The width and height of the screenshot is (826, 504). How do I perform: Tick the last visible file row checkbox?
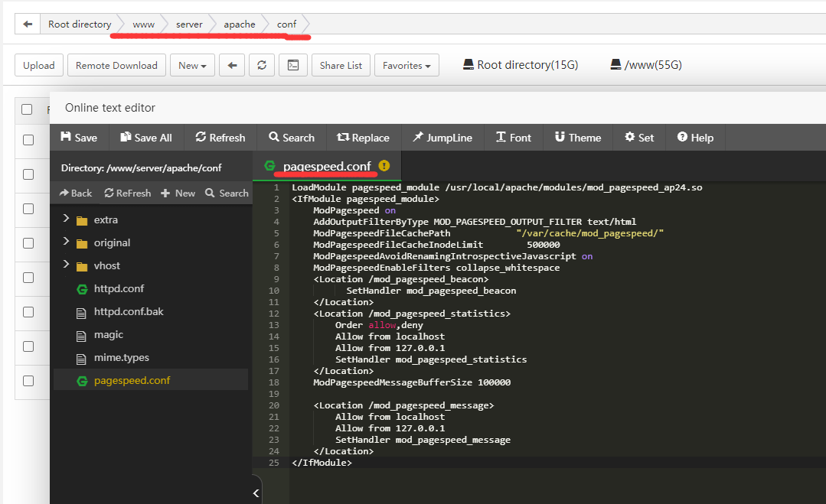(x=28, y=381)
